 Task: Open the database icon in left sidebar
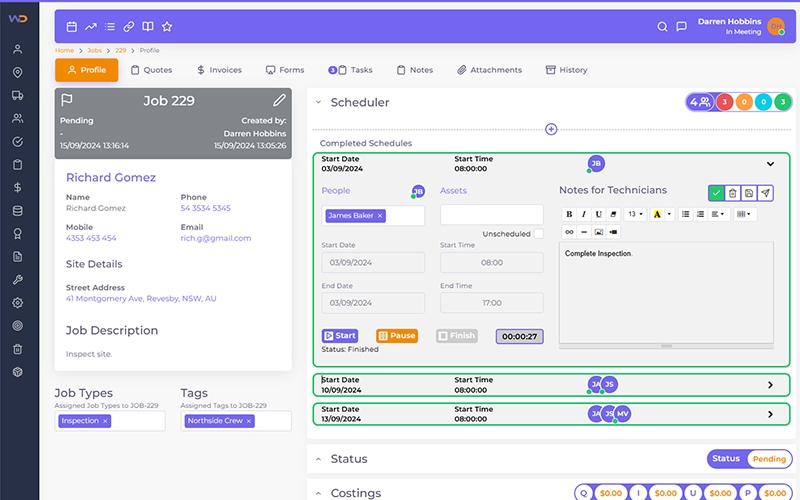point(18,211)
